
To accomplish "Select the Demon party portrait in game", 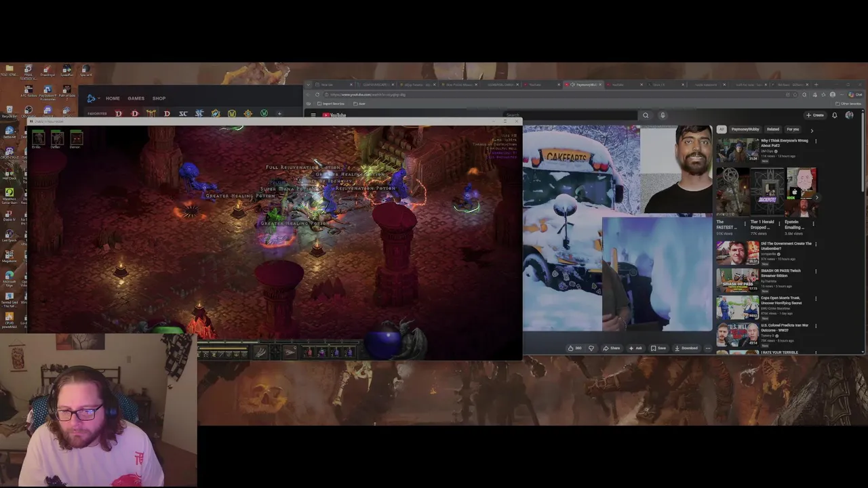I will [75, 138].
